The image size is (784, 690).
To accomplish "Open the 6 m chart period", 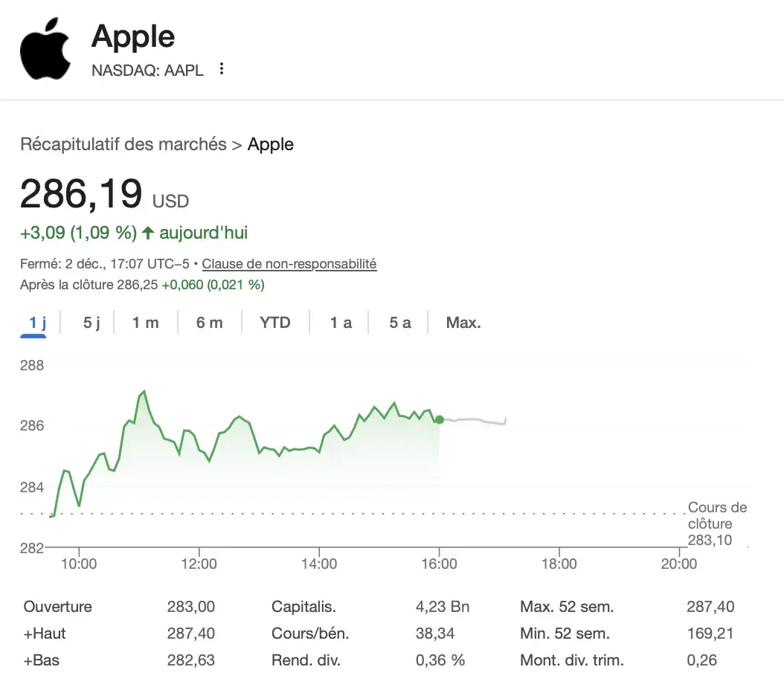I will click(209, 322).
